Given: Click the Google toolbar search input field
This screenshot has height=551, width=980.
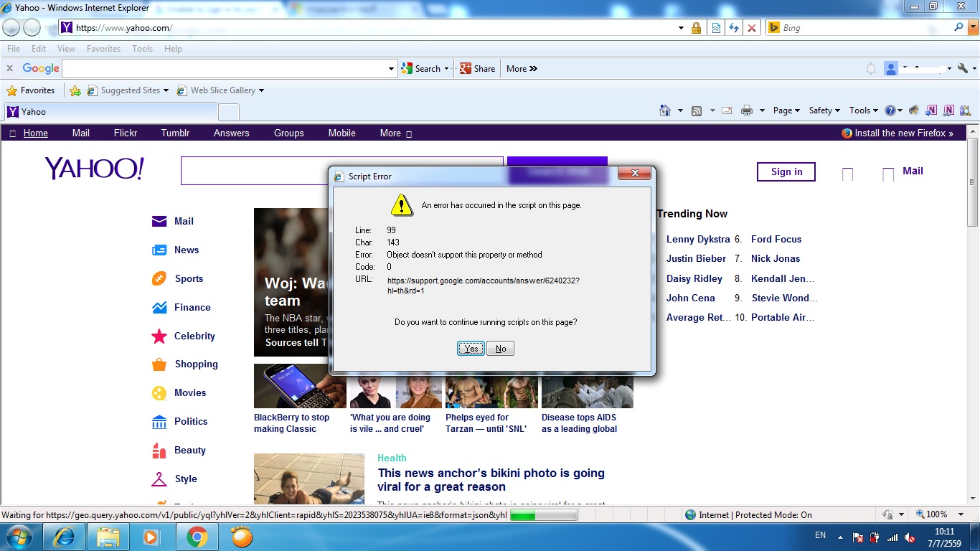Looking at the screenshot, I should [x=224, y=69].
